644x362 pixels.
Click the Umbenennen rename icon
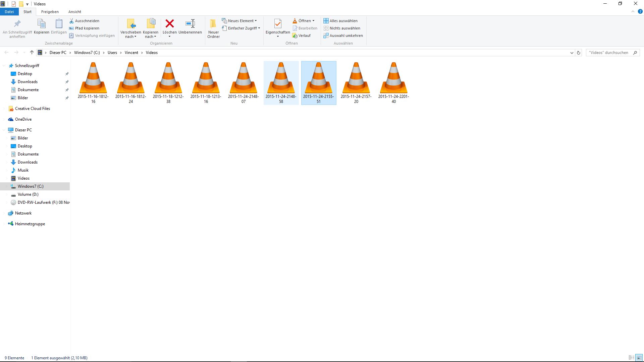point(190,24)
